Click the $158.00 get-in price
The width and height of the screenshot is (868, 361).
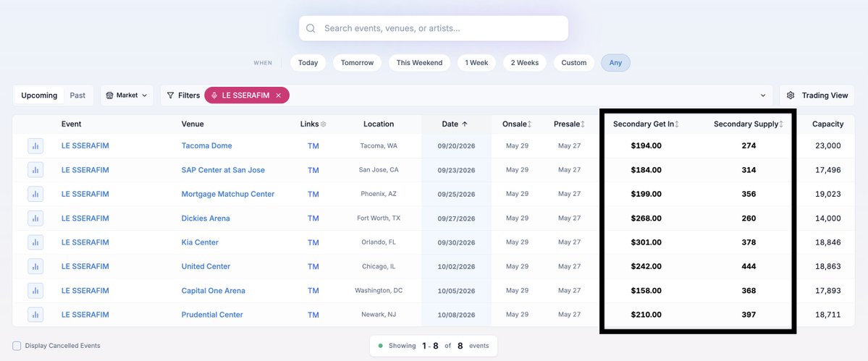(646, 291)
